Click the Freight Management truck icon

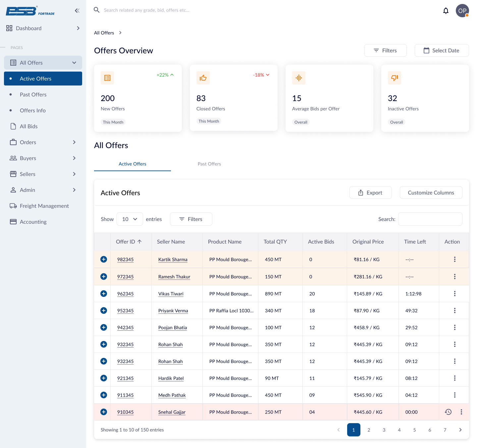pyautogui.click(x=13, y=206)
